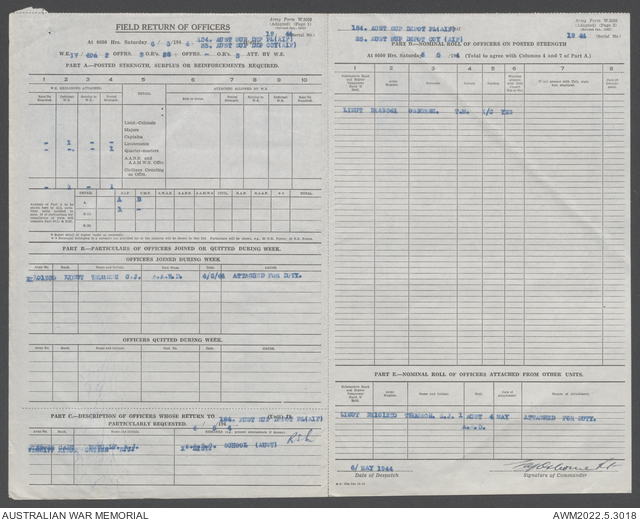Click the "Lieutenants" row label
The height and width of the screenshot is (521, 640).
(136, 144)
